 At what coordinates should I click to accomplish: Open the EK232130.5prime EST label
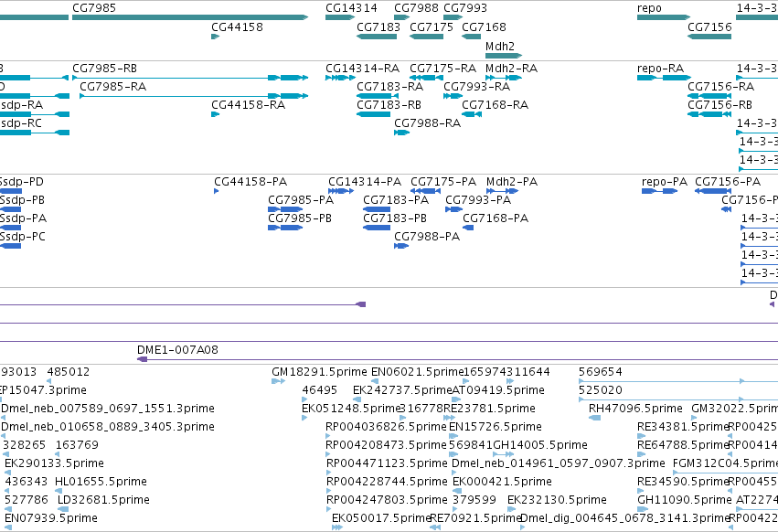tap(557, 500)
